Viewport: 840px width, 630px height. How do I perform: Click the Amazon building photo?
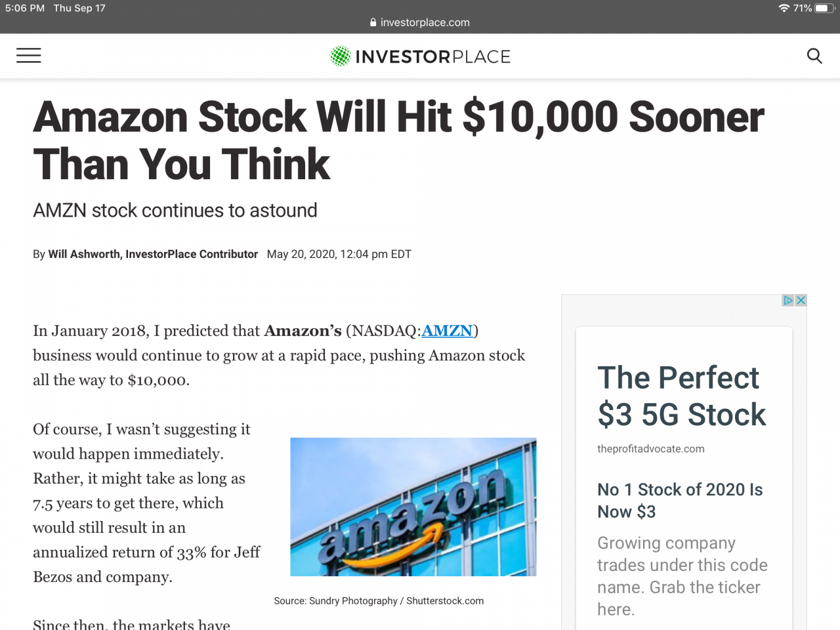click(x=413, y=507)
